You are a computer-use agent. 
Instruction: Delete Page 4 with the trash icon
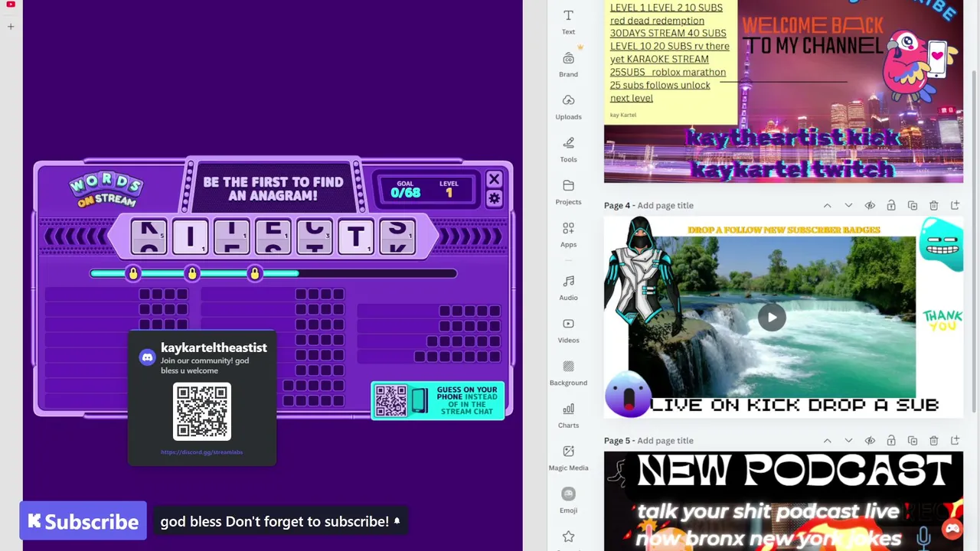click(x=934, y=205)
